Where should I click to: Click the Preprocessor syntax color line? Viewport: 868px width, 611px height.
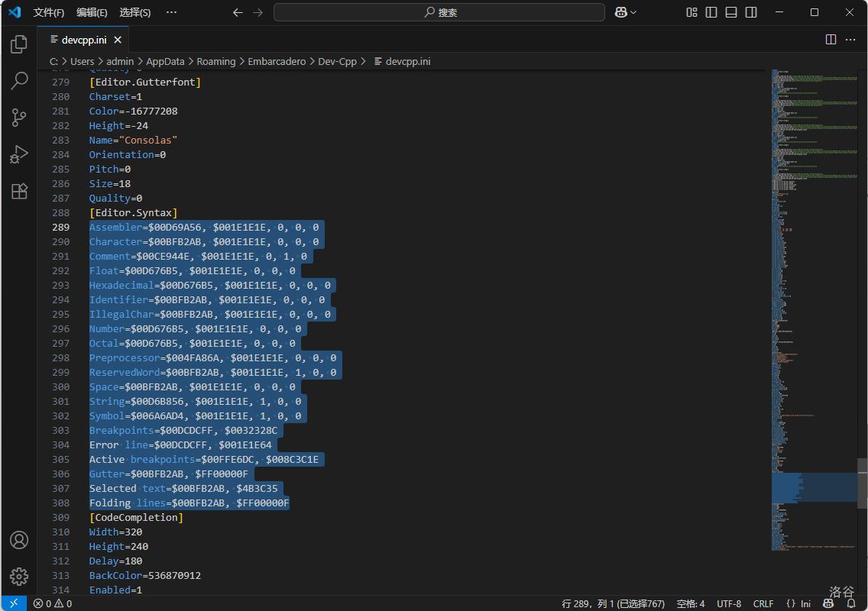[x=213, y=358]
